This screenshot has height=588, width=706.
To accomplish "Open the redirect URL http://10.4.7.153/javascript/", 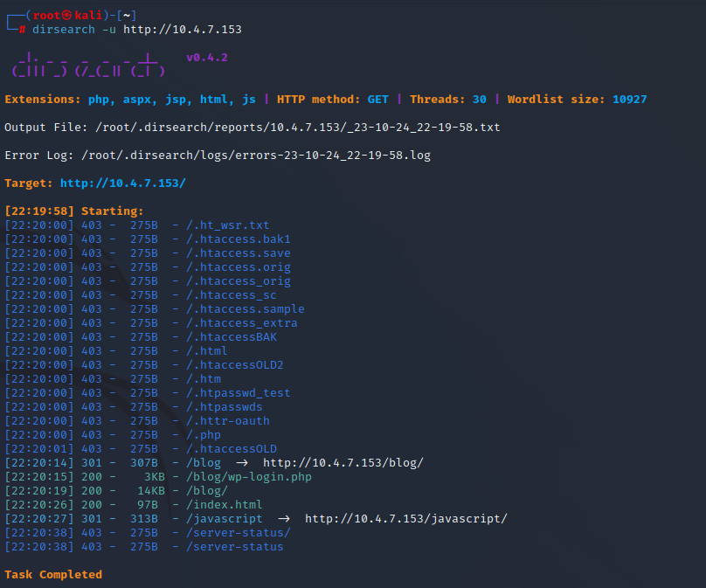I will (406, 519).
